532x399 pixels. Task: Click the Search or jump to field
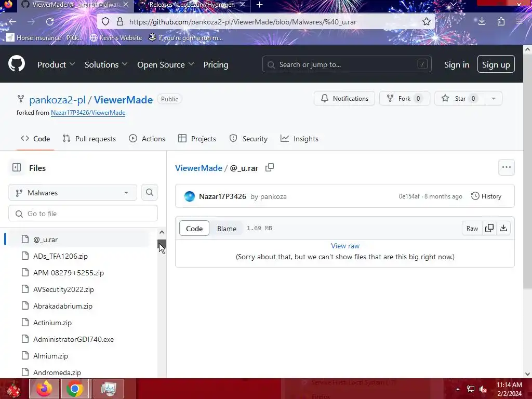pyautogui.click(x=347, y=64)
